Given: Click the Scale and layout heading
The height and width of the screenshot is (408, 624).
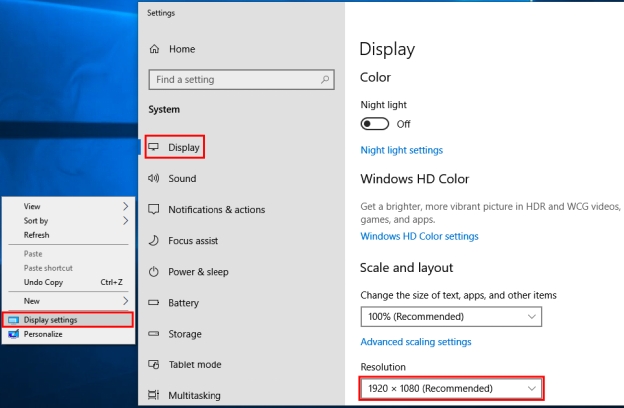Looking at the screenshot, I should pos(406,267).
